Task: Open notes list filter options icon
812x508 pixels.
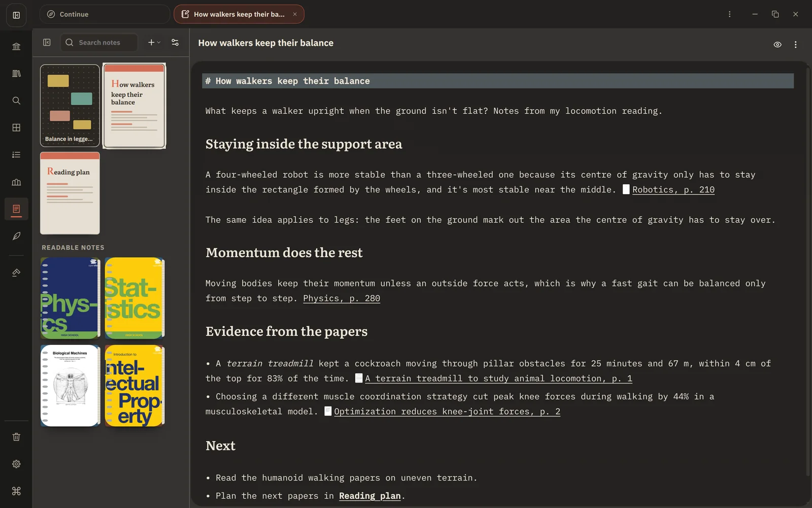Action: coord(175,43)
